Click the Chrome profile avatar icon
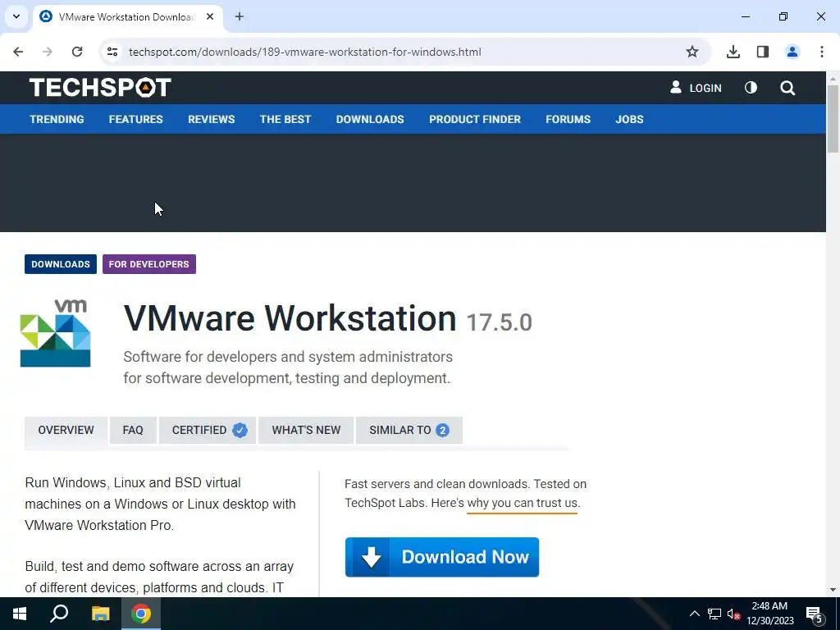 [x=792, y=52]
